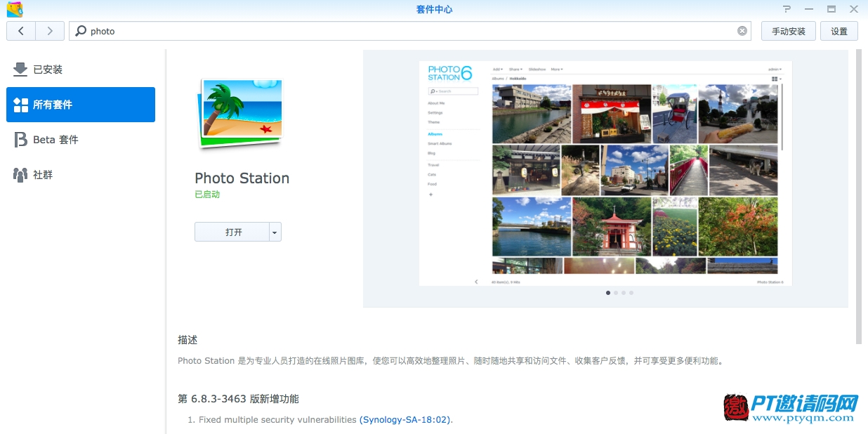Click the Photo Station screenshot preview

tap(605, 173)
